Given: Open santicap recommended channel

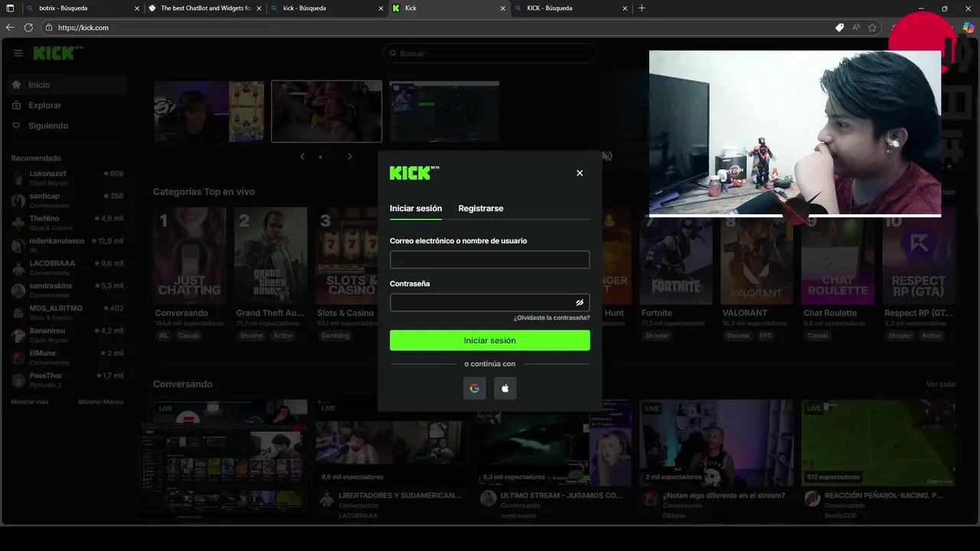Looking at the screenshot, I should tap(67, 200).
